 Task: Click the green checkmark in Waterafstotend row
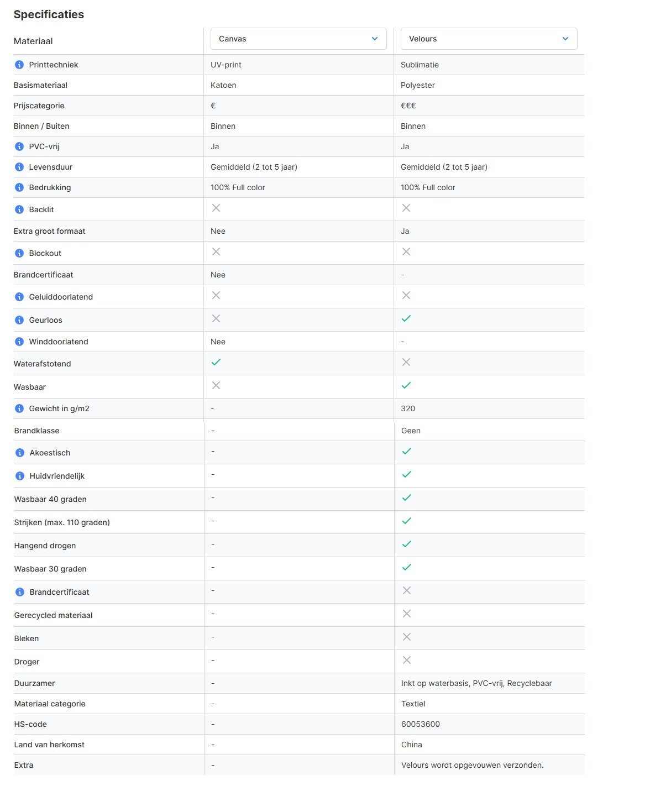216,362
